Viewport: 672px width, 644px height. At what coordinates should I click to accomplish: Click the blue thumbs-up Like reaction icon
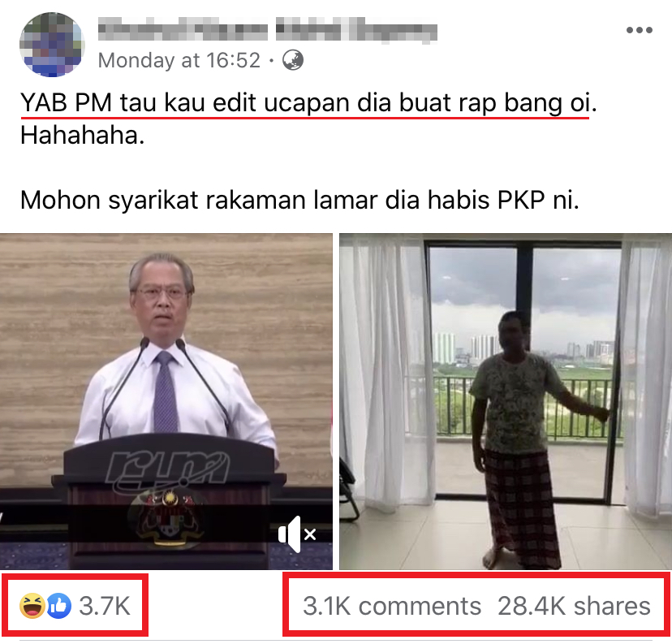[58, 606]
